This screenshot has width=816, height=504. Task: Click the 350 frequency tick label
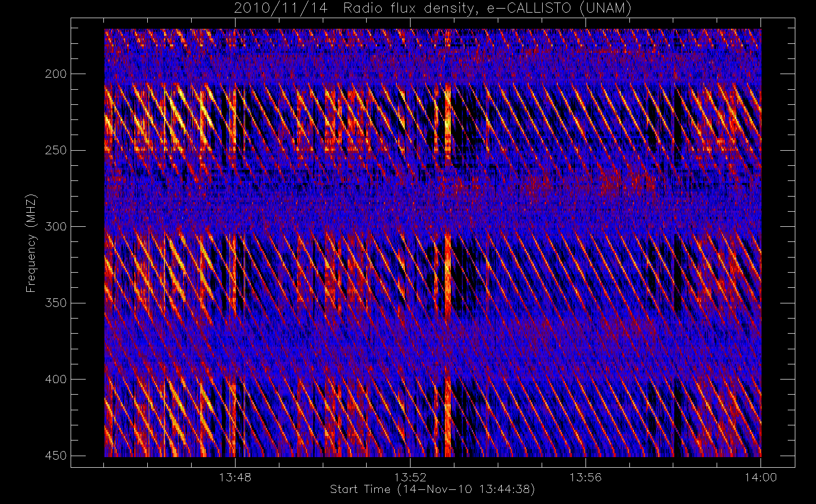(56, 303)
